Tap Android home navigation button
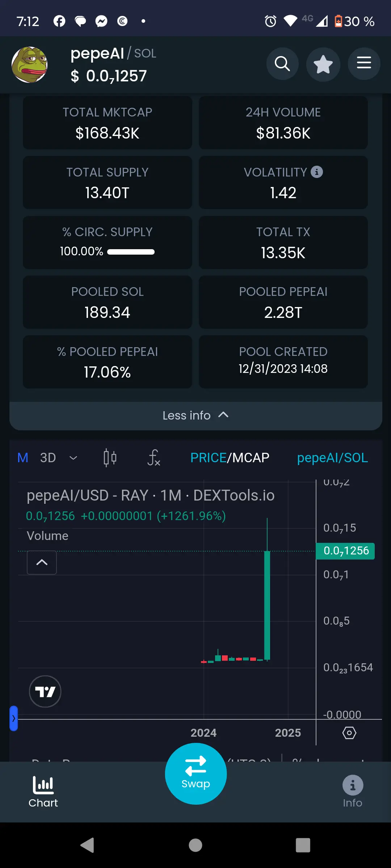 [x=195, y=845]
